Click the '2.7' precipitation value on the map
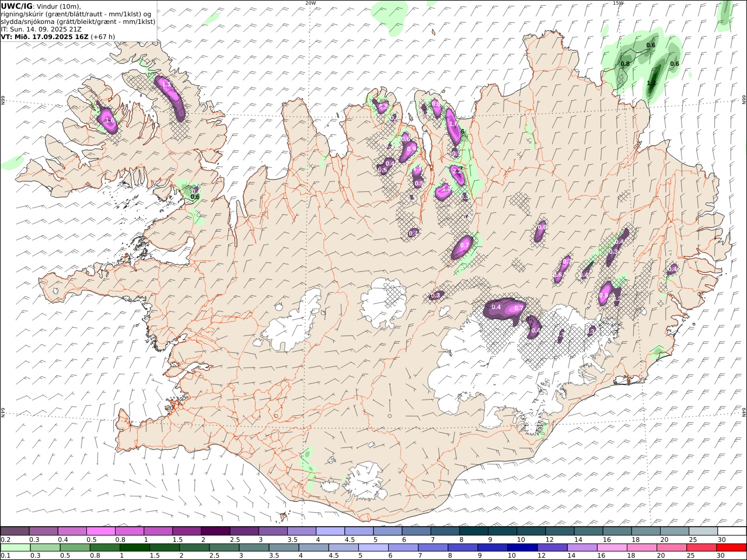 [x=457, y=170]
